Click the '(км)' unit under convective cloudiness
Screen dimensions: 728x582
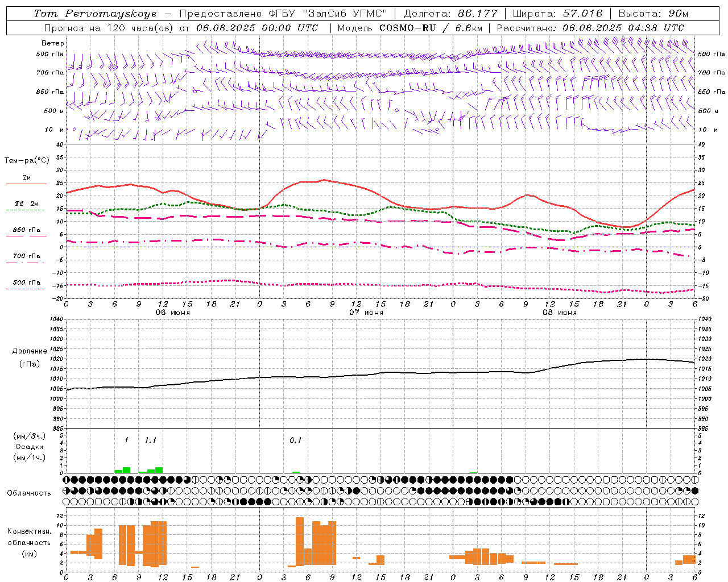coord(30,553)
